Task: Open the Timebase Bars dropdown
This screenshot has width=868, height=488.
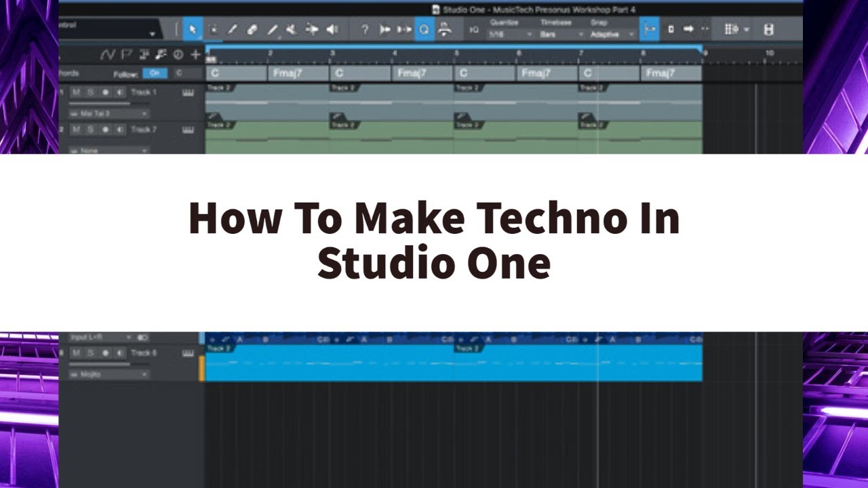Action: pyautogui.click(x=561, y=34)
